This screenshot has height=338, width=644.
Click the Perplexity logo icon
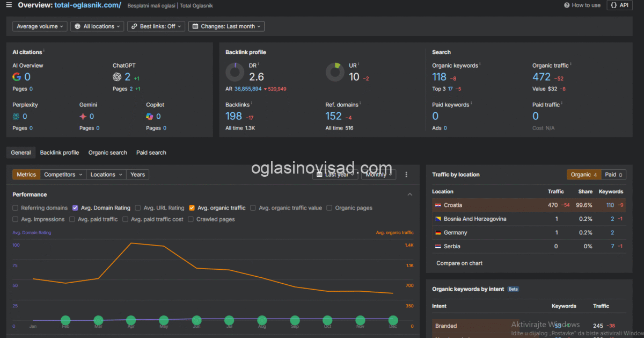pos(16,116)
